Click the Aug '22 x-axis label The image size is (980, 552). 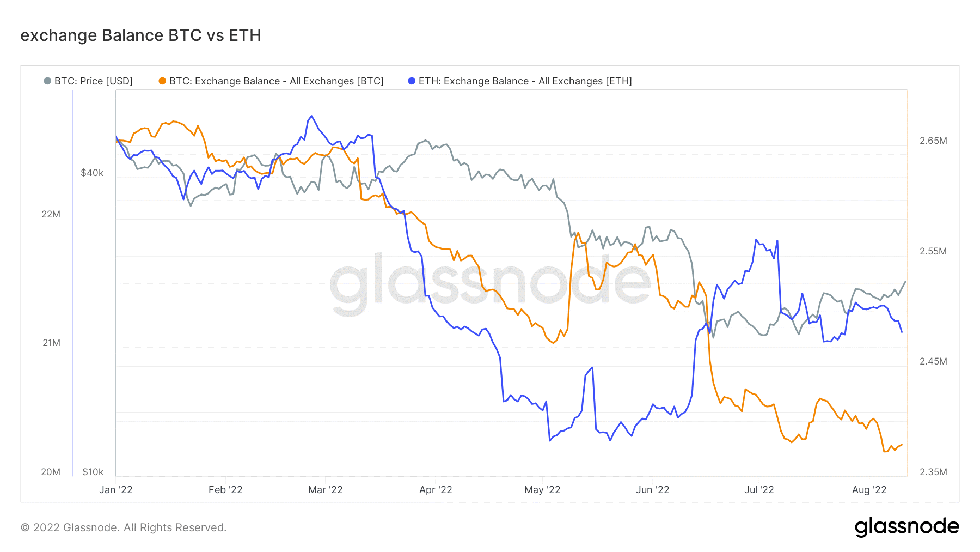click(869, 490)
